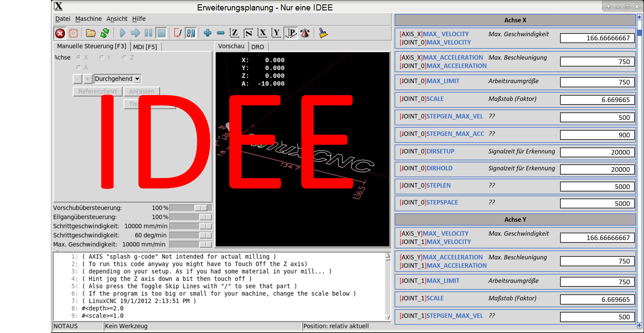Switch to MDI [F5] tab

click(145, 47)
